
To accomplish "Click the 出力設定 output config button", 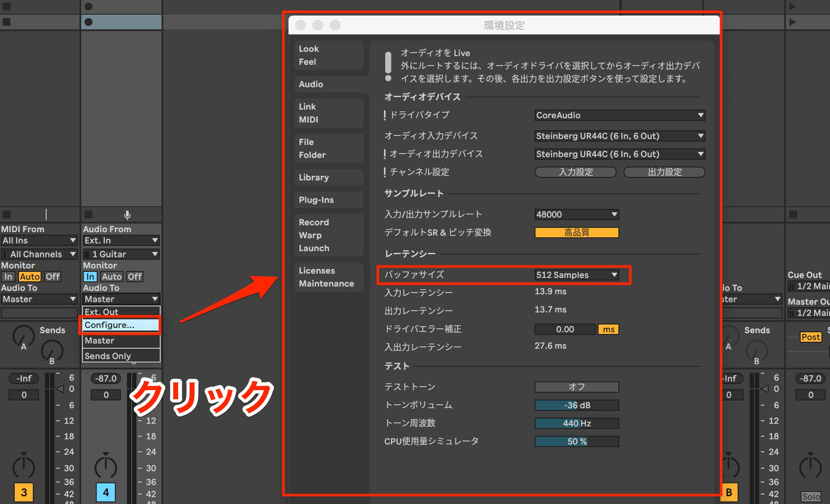I will [x=665, y=172].
